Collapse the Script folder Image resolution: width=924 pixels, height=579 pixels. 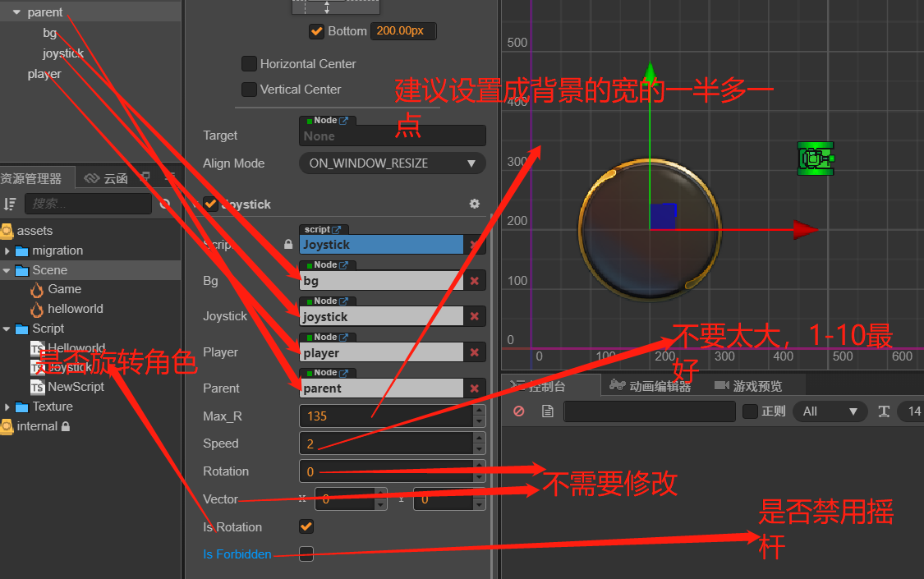7,329
